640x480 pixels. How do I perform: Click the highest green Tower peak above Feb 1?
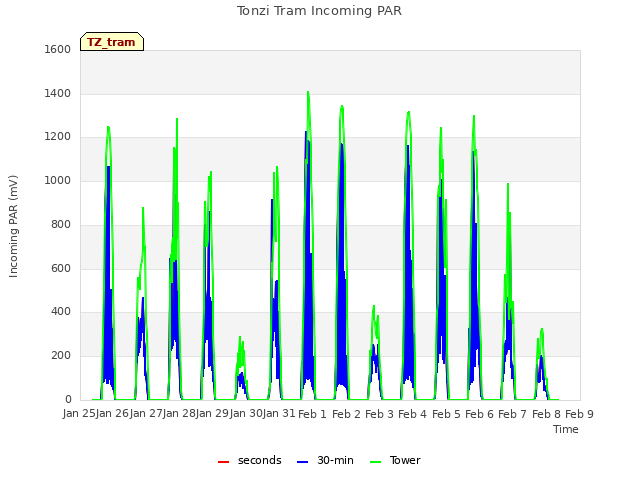(308, 92)
